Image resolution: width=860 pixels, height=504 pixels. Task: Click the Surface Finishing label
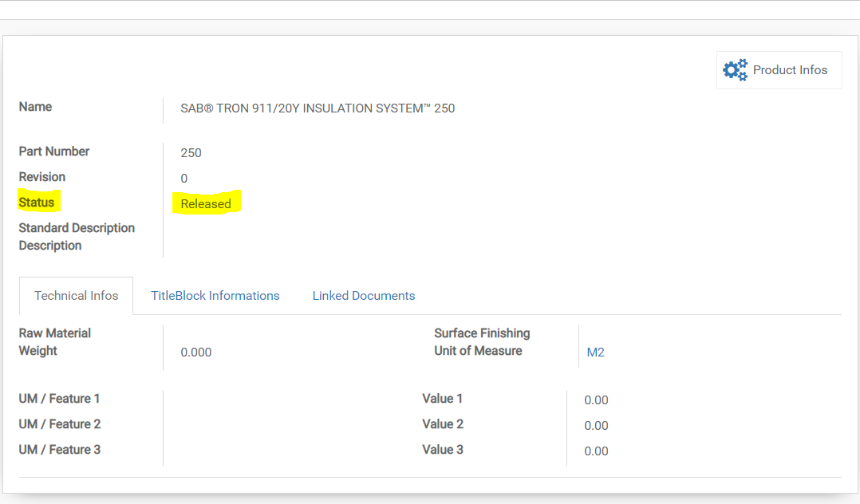[482, 333]
